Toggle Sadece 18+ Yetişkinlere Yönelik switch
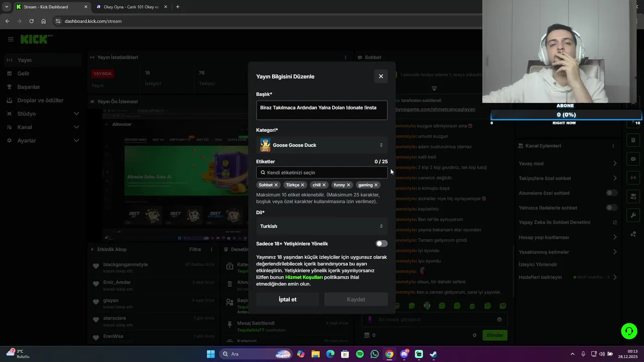 click(382, 244)
